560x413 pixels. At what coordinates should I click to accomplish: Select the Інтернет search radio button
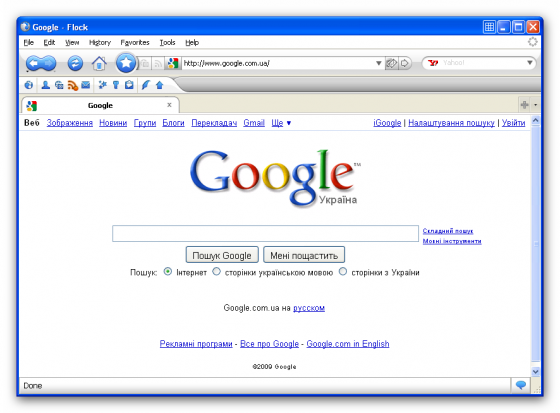[168, 272]
